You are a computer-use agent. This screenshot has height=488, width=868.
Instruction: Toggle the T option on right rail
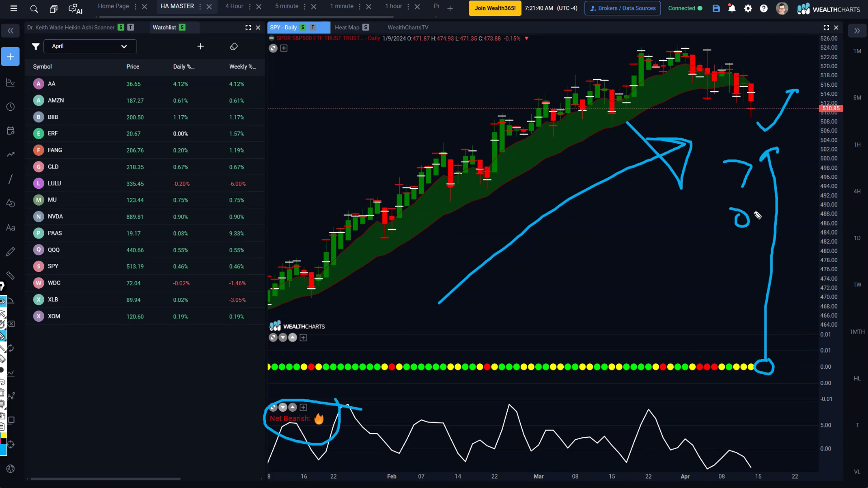click(857, 425)
